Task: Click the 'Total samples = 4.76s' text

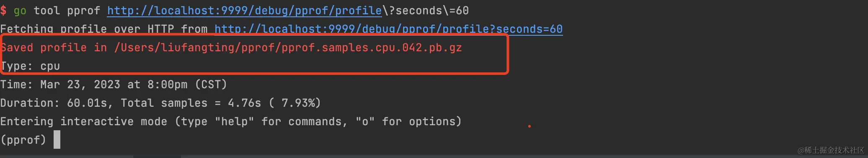Action: tap(191, 103)
